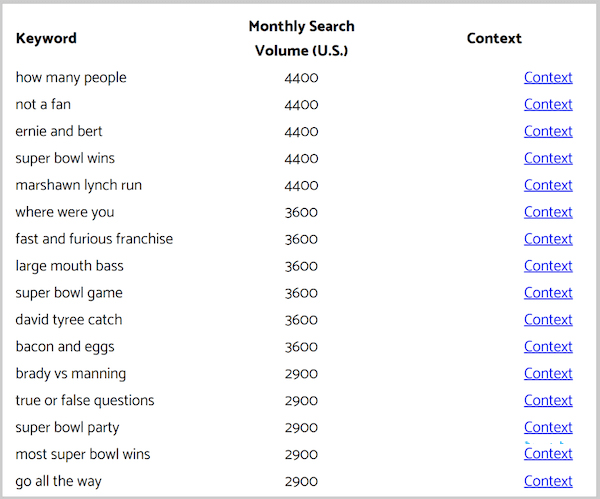Viewport: 600px width, 499px height.
Task: Open Context link for where were you
Action: pos(548,212)
